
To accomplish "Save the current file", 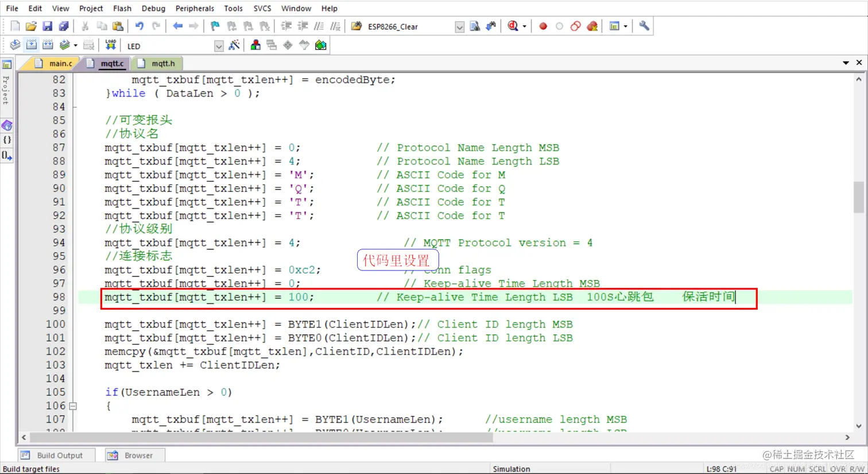I will tap(48, 26).
